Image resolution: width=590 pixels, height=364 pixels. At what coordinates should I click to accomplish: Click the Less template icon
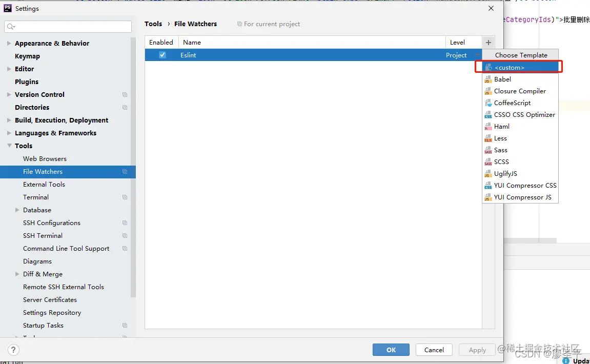[x=488, y=138]
